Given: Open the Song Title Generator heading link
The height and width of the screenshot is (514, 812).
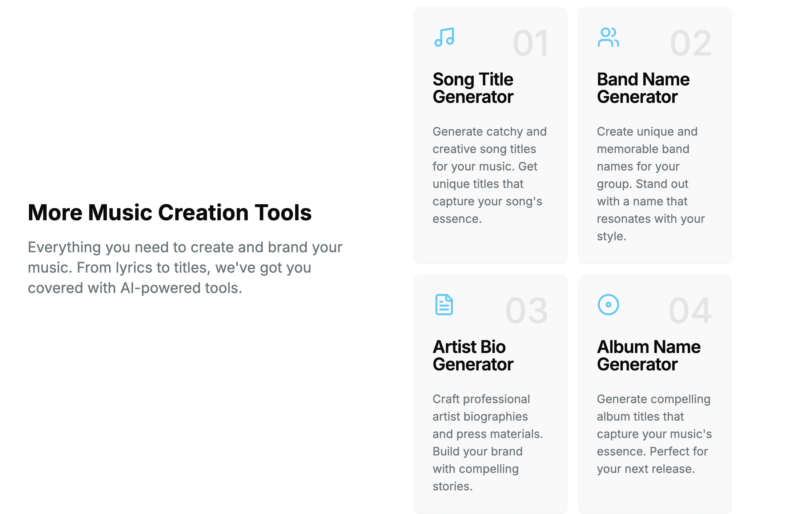Looking at the screenshot, I should 473,88.
